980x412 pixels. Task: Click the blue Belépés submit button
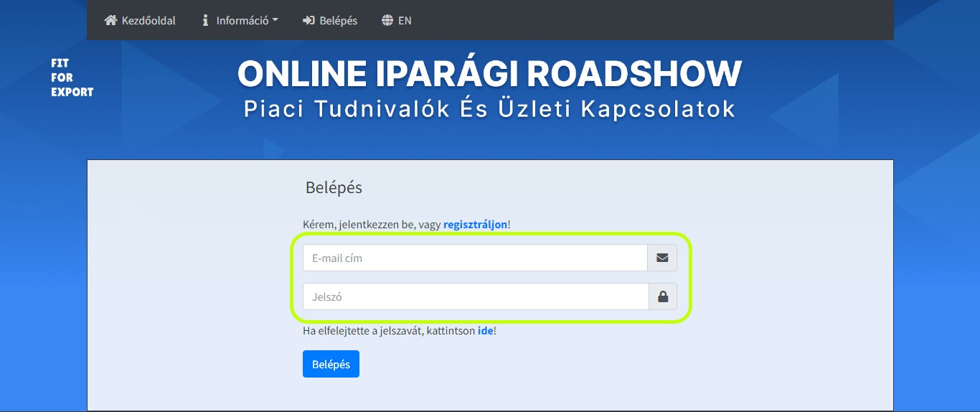click(x=331, y=364)
